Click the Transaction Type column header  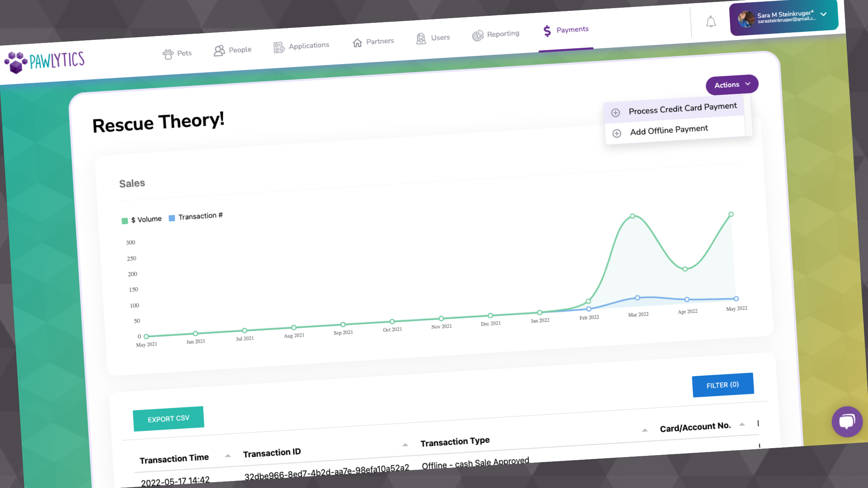[x=455, y=442]
